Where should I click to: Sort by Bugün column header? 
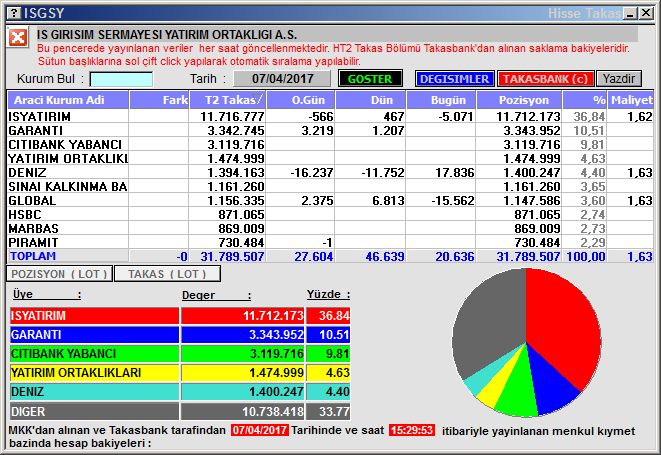[441, 100]
